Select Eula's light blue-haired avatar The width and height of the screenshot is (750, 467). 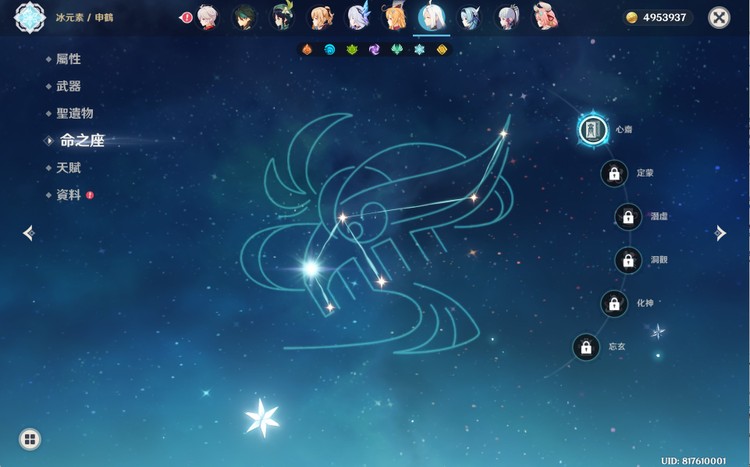470,18
